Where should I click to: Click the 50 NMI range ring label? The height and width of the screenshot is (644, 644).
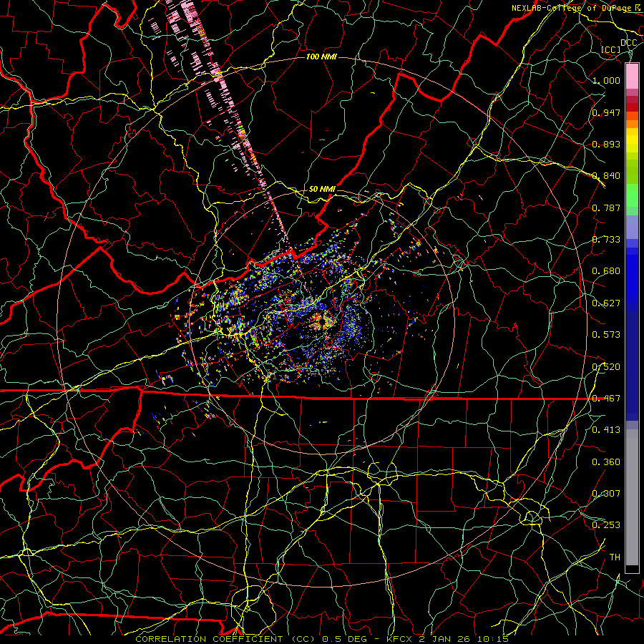(322, 189)
